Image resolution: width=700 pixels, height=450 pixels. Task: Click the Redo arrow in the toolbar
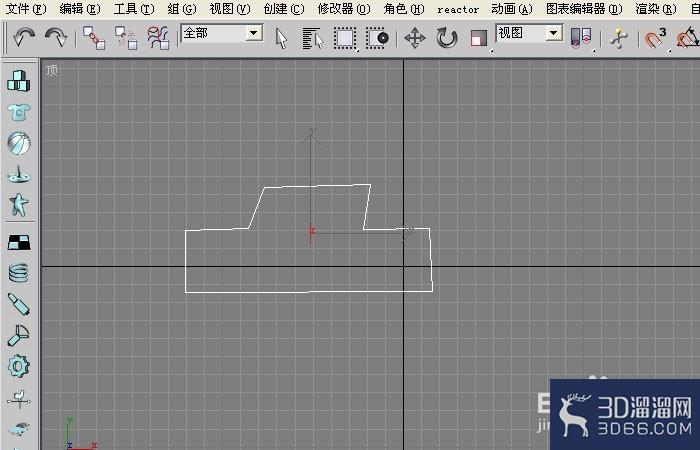point(56,38)
